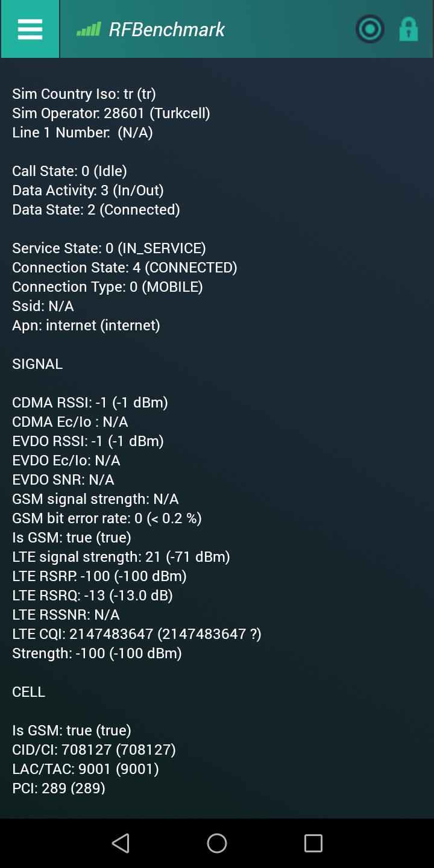Select the LTE RSRP -100 dBm row

(x=99, y=576)
